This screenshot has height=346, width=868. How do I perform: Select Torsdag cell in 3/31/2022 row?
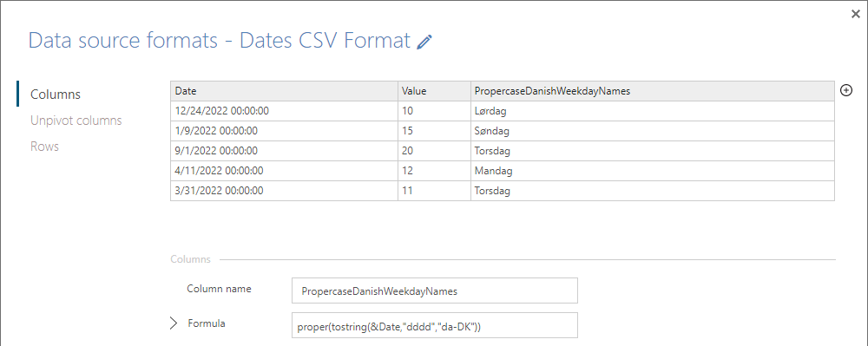click(x=653, y=191)
